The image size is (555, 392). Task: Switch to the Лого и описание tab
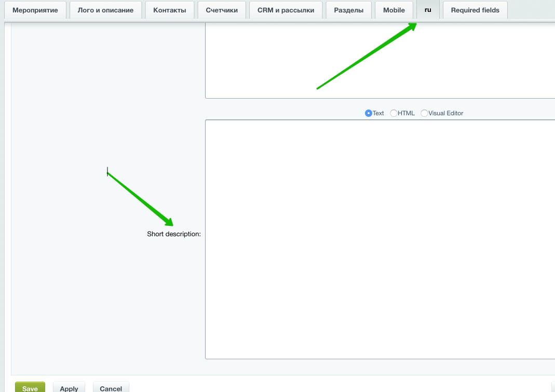[105, 10]
